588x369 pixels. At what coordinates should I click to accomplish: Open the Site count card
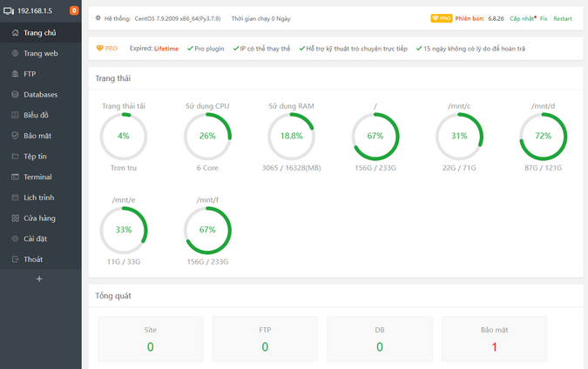point(151,339)
